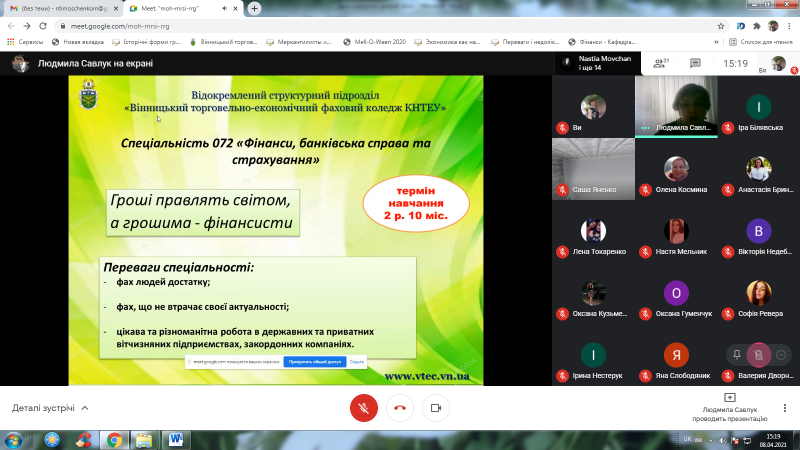Go forward in browser history
Image resolution: width=800 pixels, height=450 pixels.
[27, 26]
